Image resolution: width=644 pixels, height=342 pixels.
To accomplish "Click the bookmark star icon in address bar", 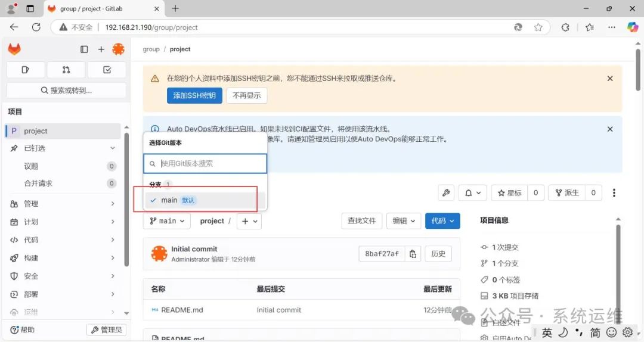I will click(x=538, y=27).
